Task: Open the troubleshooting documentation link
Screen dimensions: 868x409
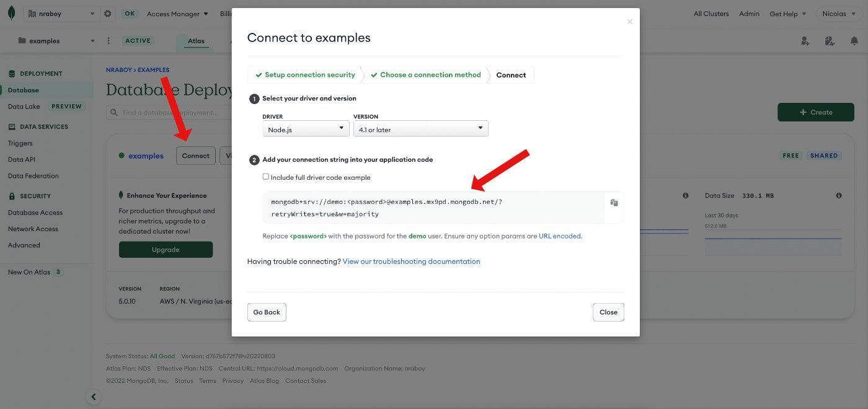Action: [x=411, y=262]
